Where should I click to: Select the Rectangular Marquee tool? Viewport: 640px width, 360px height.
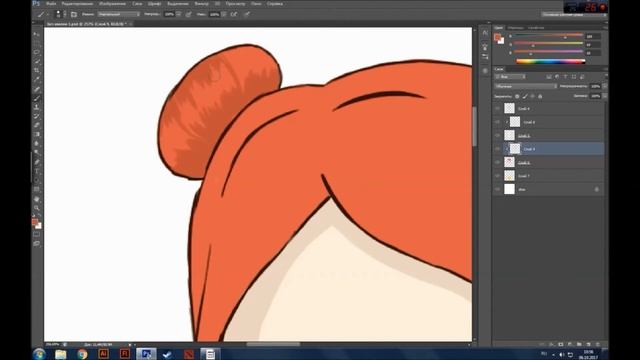(x=37, y=43)
